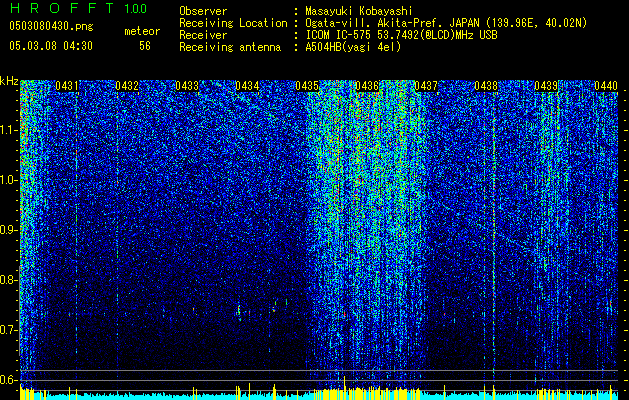Click the 0437 time marker
Screen dimensions: 629x400
pos(426,86)
